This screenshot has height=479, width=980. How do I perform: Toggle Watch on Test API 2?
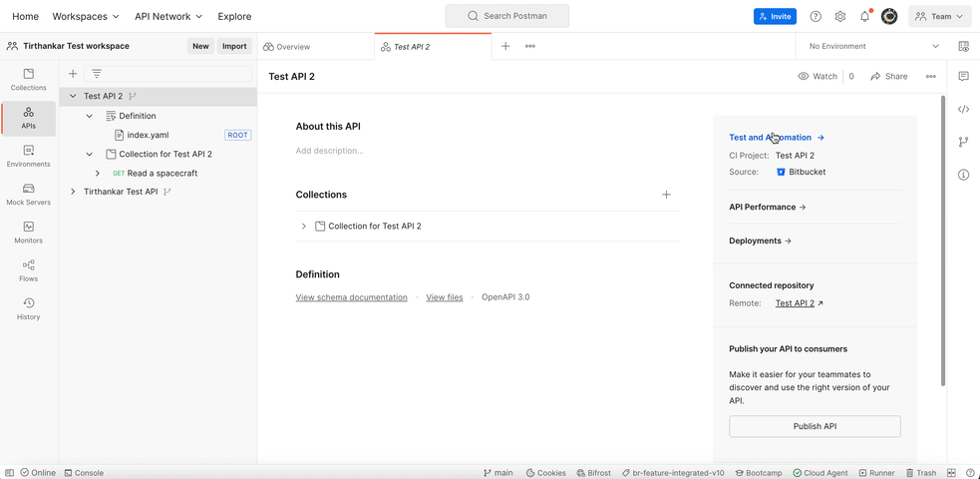pyautogui.click(x=817, y=76)
